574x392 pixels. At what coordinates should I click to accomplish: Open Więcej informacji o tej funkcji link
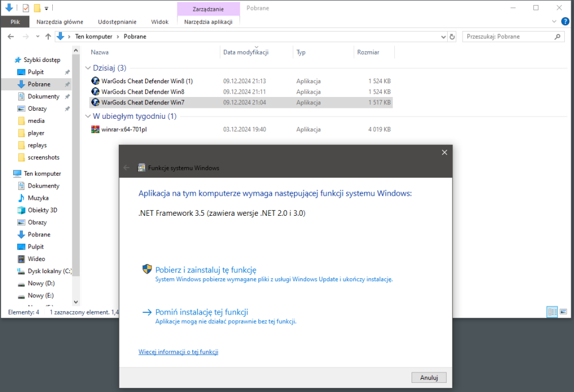(178, 352)
